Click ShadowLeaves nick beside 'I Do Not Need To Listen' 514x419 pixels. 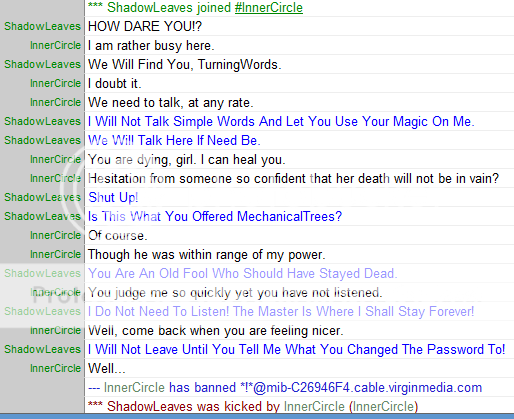coord(42,311)
